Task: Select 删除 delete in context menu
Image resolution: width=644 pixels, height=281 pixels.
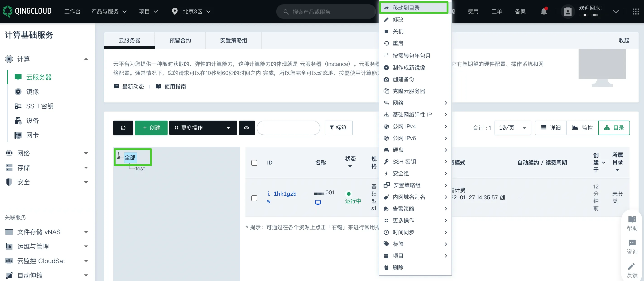Action: [x=415, y=267]
